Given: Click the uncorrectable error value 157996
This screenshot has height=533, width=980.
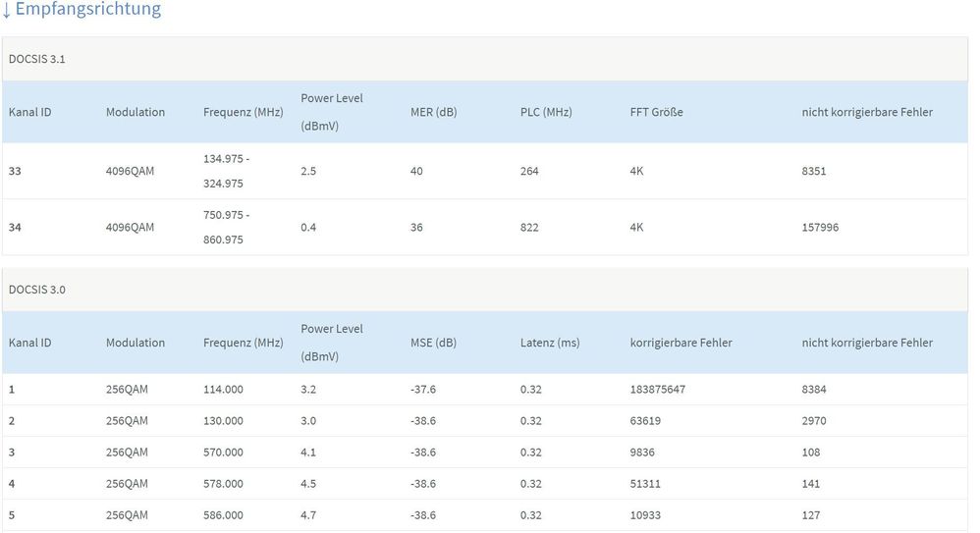Looking at the screenshot, I should coord(820,227).
